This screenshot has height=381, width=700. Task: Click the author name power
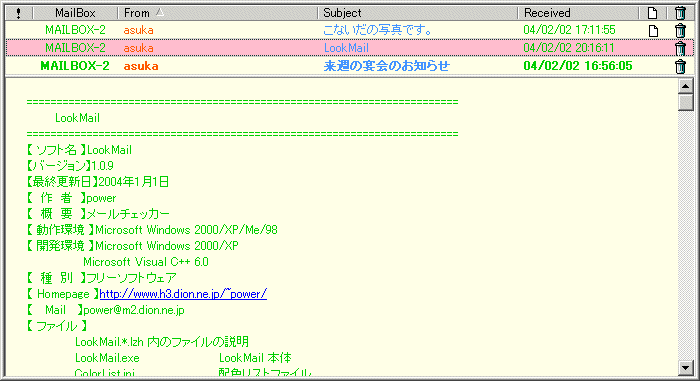click(101, 198)
